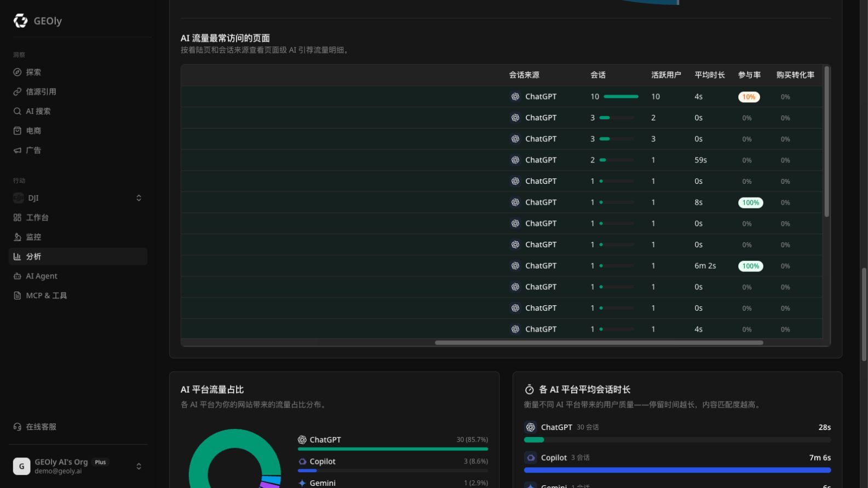Click ChatGPT 85.7% traffic share bar
Viewport: 868px width, 488px height.
coord(393,449)
